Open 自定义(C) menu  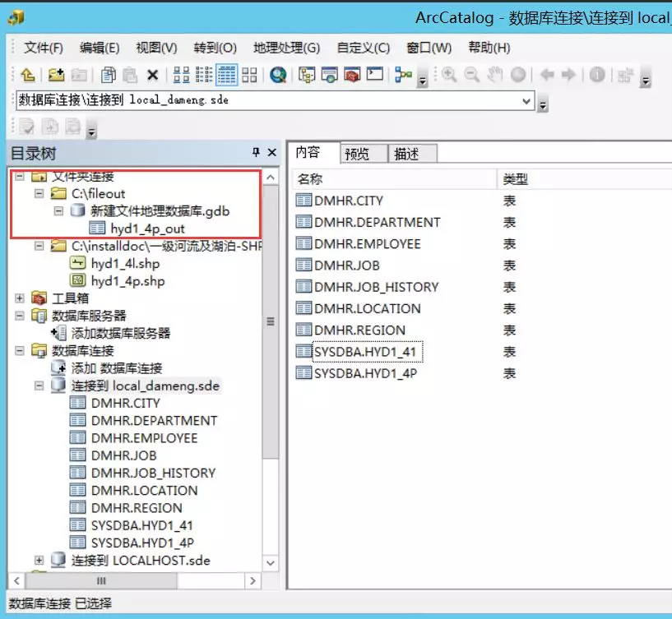[x=364, y=48]
